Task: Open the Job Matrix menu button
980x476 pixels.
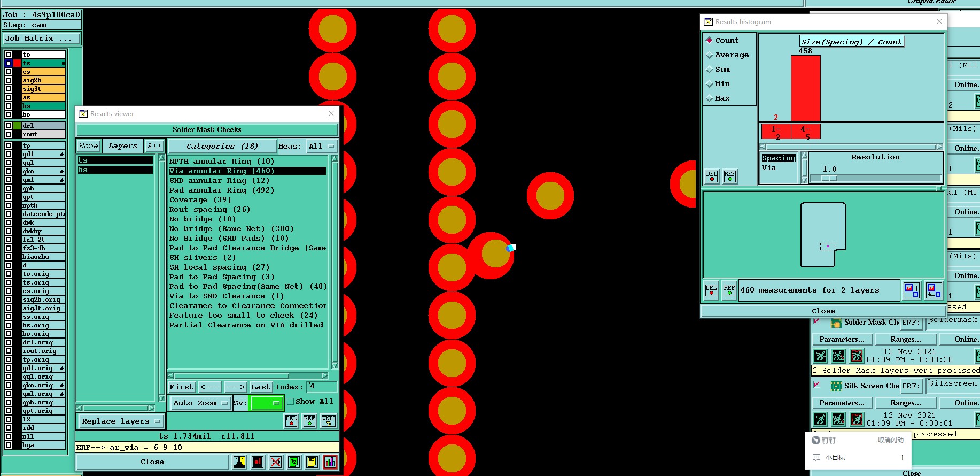Action: (x=42, y=39)
